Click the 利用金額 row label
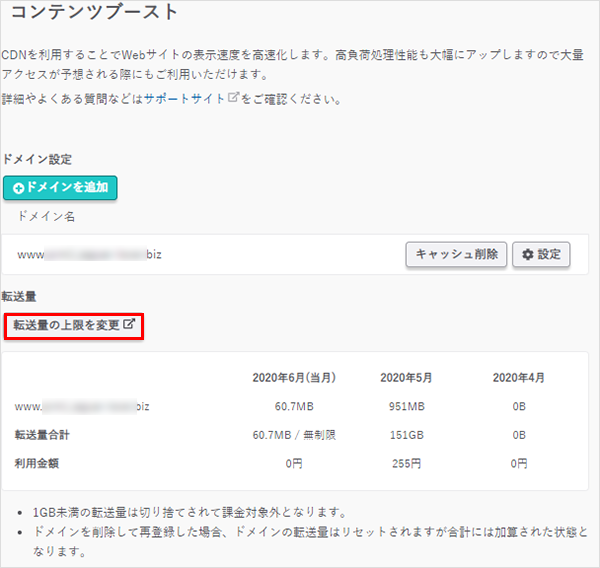 tap(37, 463)
